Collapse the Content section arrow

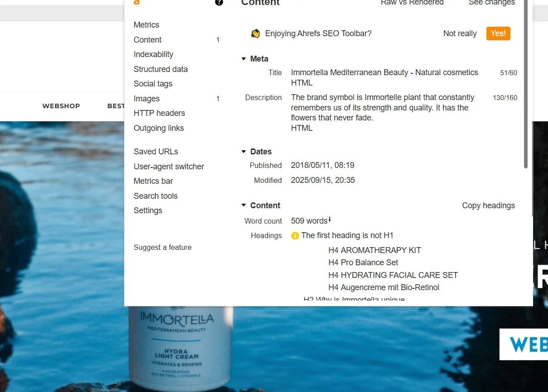244,206
